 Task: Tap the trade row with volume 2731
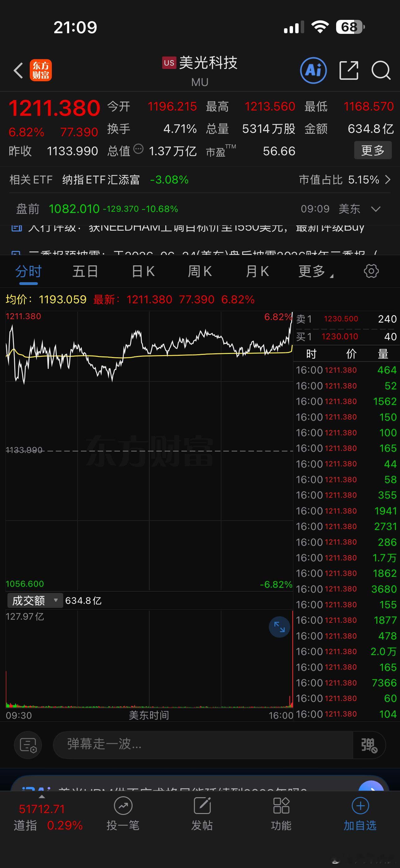(346, 526)
